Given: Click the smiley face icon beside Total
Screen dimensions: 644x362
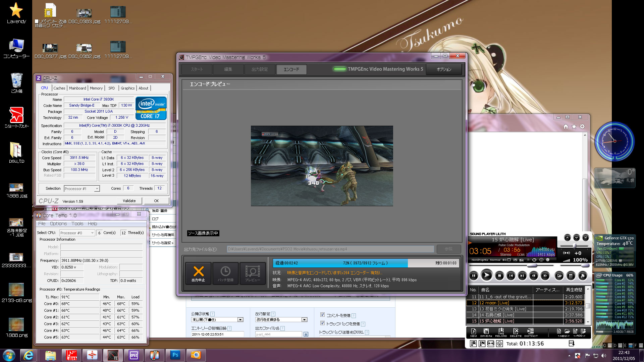Looking at the screenshot, I should click(499, 344).
